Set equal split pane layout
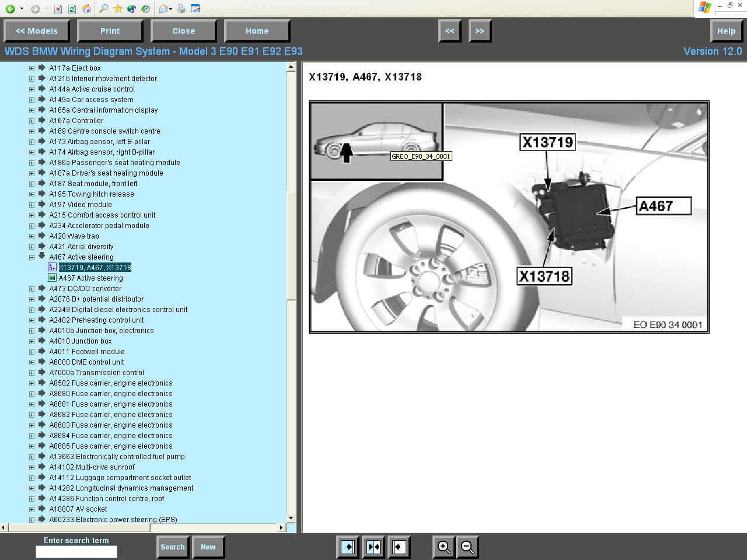This screenshot has height=560, width=747. tap(373, 547)
